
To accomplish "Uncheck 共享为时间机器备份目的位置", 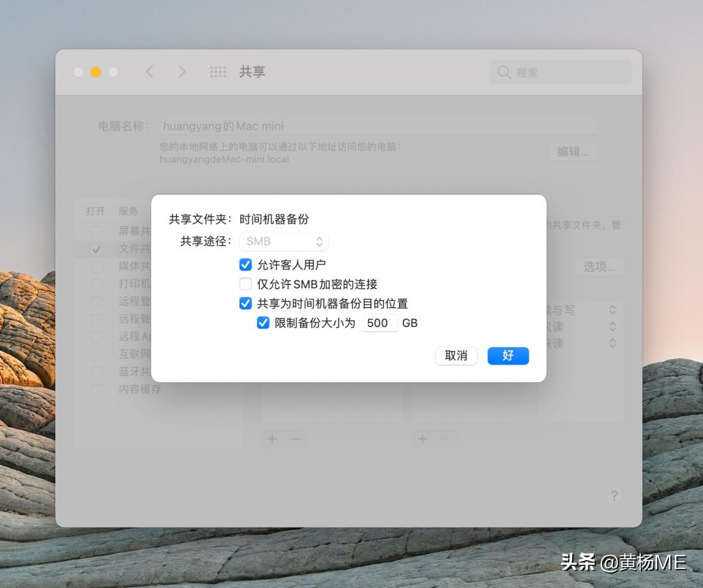I will click(245, 303).
